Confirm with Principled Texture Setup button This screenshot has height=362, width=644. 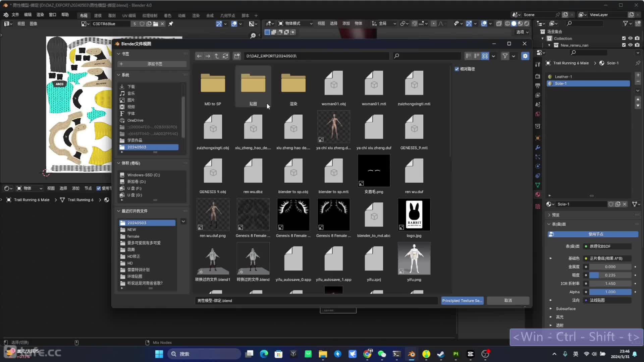click(x=462, y=301)
